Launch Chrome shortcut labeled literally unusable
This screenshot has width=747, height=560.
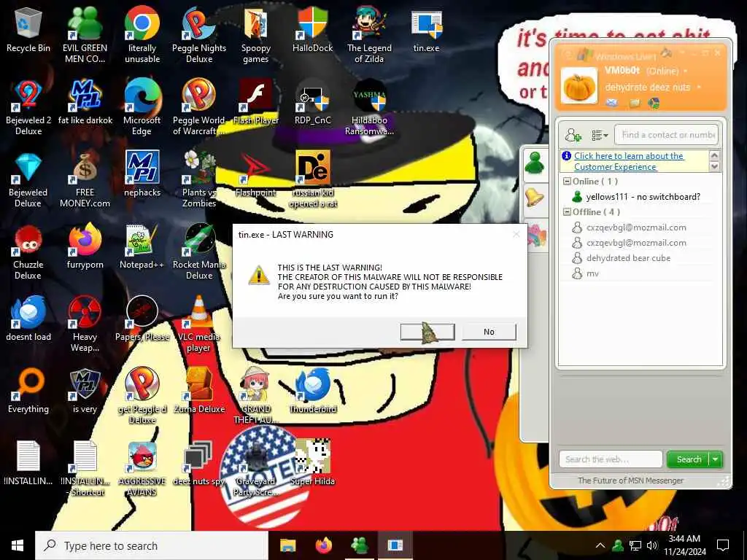click(x=142, y=34)
